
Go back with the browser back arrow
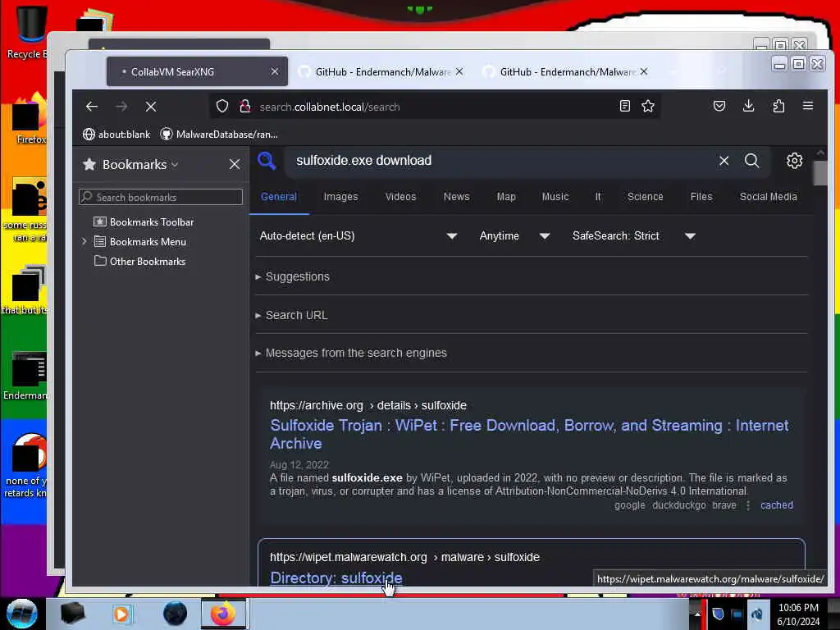92,107
